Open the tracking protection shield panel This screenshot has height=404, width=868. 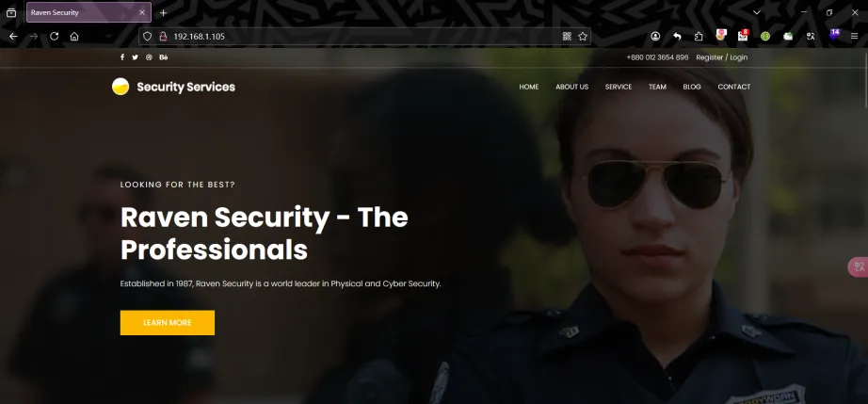(x=147, y=37)
